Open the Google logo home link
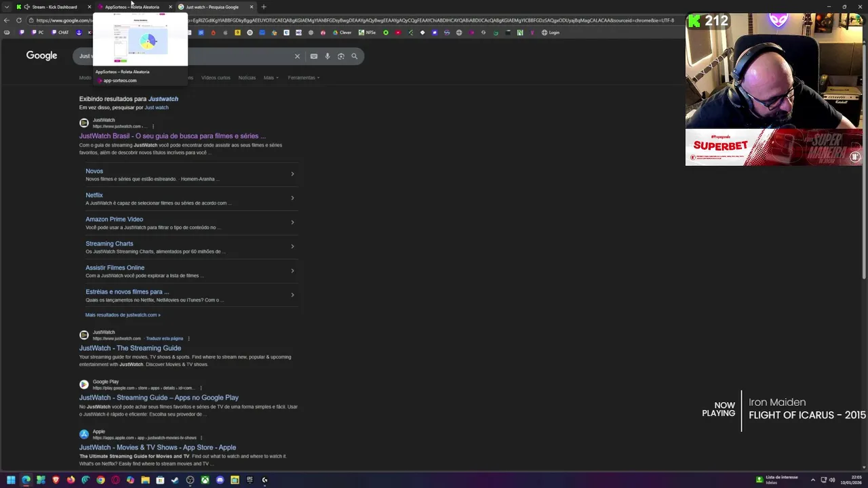This screenshot has width=868, height=488. pos(41,56)
